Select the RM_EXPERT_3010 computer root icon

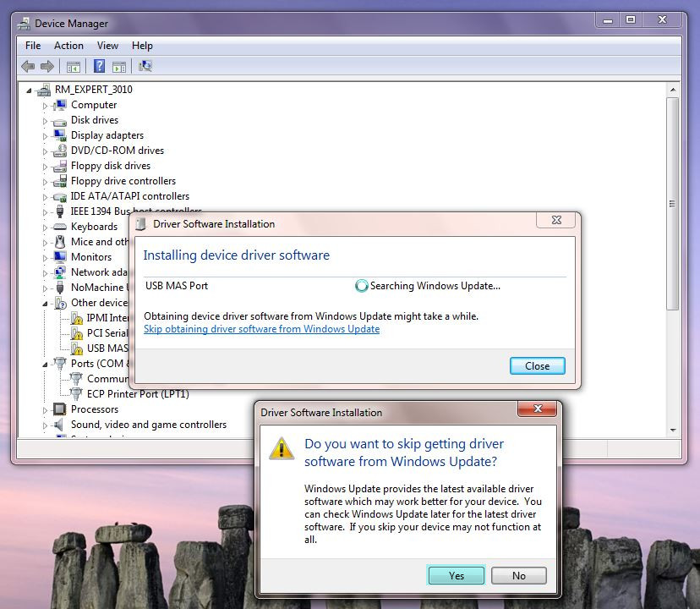click(x=44, y=90)
